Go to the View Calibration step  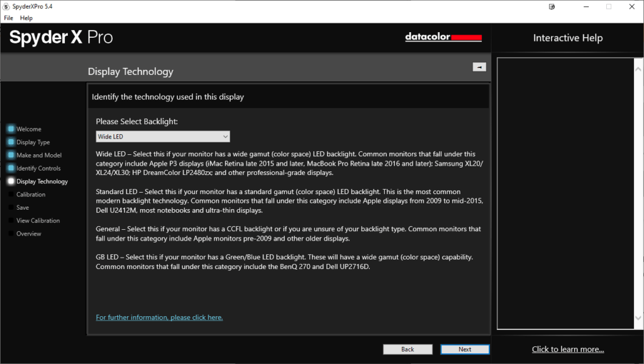(x=38, y=220)
